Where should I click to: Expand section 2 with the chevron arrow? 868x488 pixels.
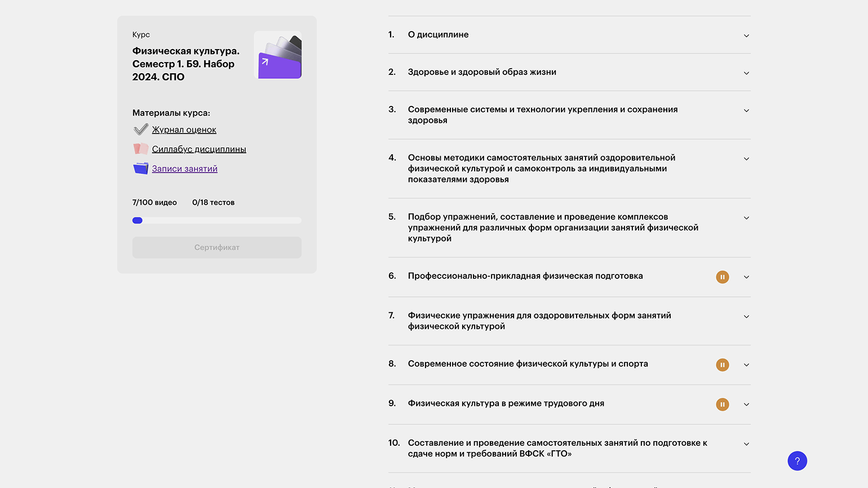(746, 73)
